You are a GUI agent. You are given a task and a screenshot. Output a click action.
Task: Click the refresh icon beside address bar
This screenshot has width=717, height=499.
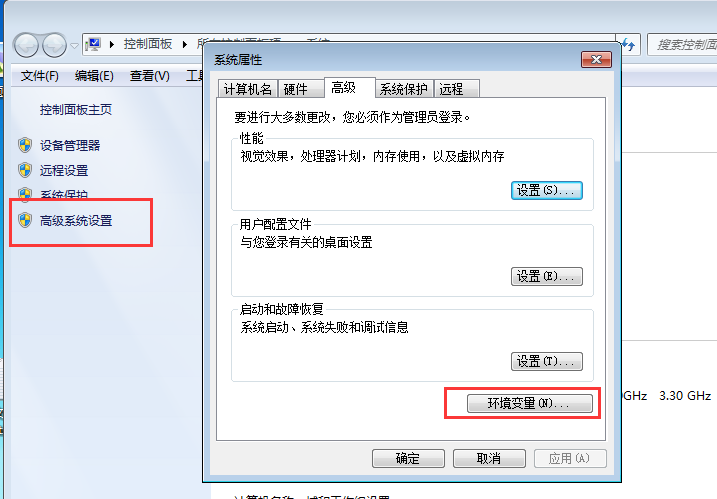(628, 45)
